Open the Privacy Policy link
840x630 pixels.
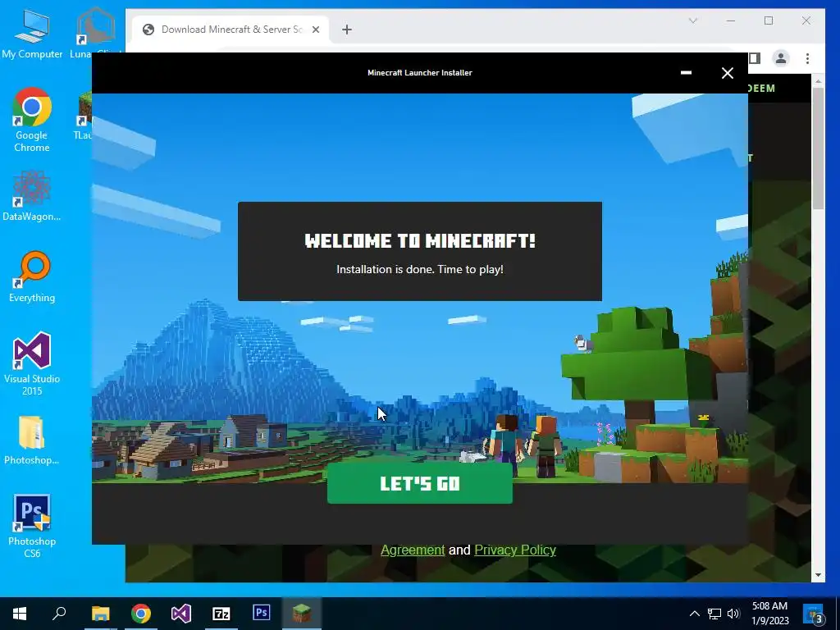click(515, 550)
